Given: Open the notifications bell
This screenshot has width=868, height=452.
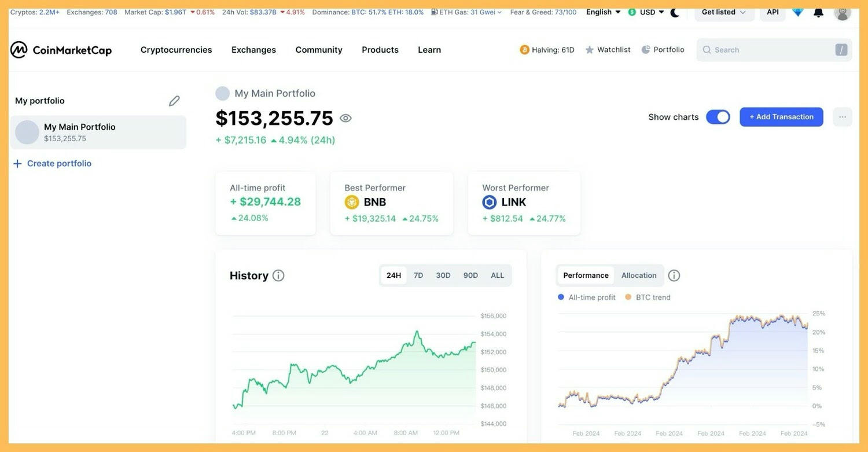Looking at the screenshot, I should pyautogui.click(x=818, y=12).
